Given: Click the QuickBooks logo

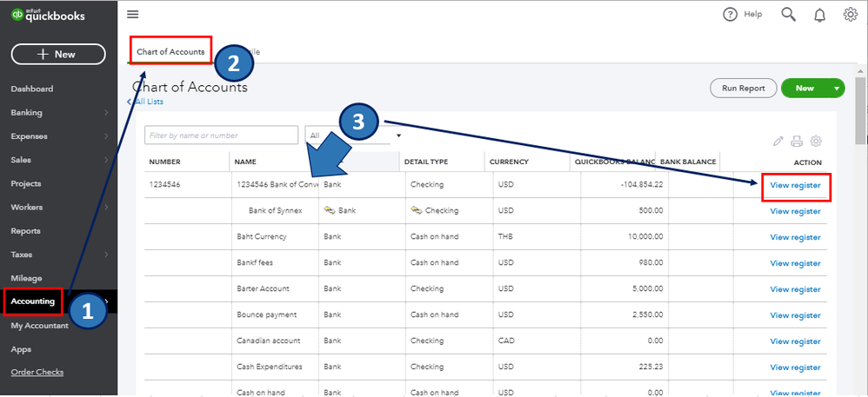Looking at the screenshot, I should (x=44, y=14).
